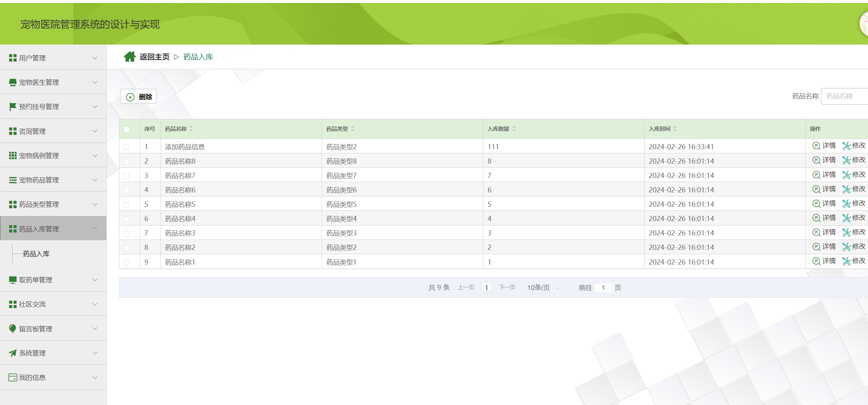Open the 药品类型管理 menu
The width and height of the screenshot is (868, 405).
click(53, 204)
